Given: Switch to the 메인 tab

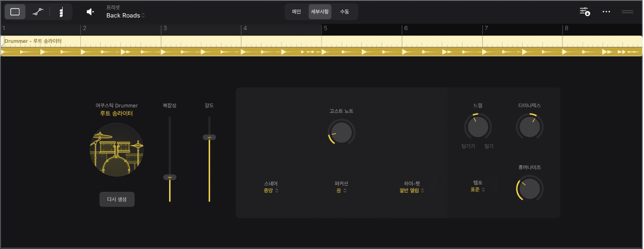Looking at the screenshot, I should [x=296, y=12].
